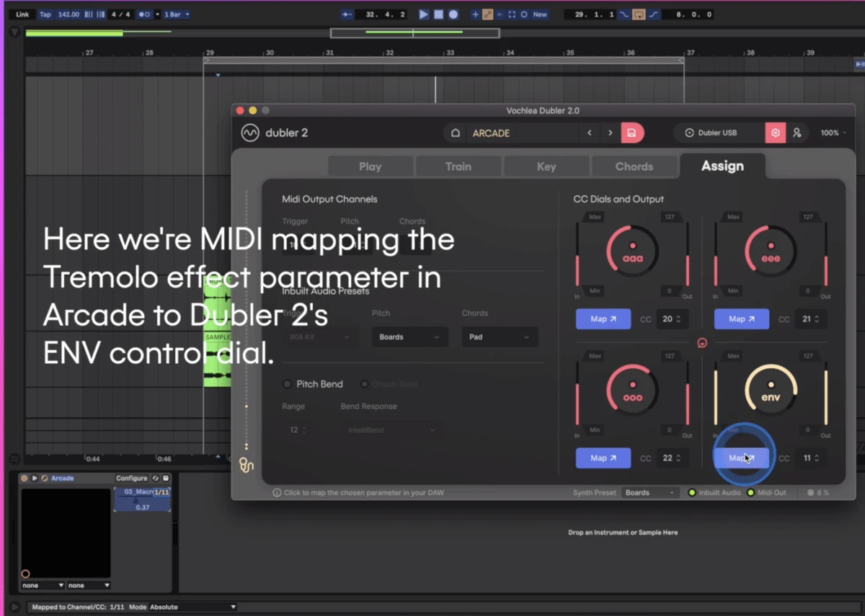Click the Dubler 2 logo
The height and width of the screenshot is (616, 865).
[x=249, y=133]
